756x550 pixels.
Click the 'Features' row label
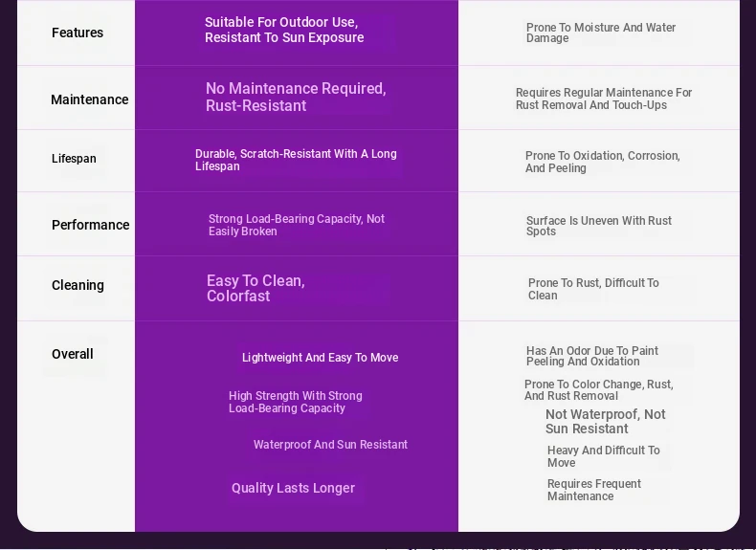click(78, 33)
